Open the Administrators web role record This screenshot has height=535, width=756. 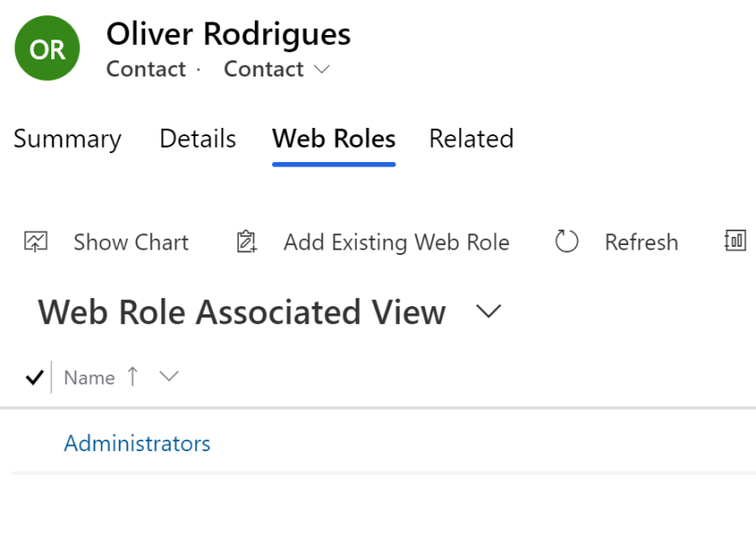coord(136,443)
